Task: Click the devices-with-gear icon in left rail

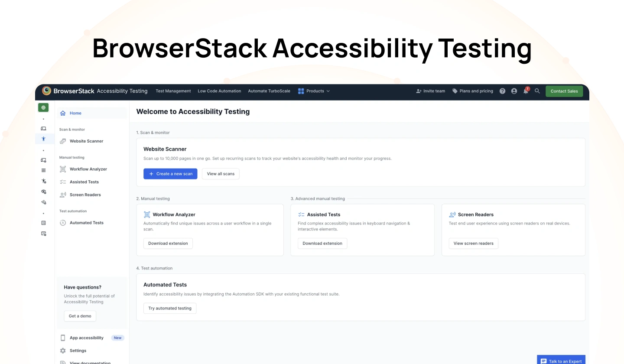Action: click(43, 160)
